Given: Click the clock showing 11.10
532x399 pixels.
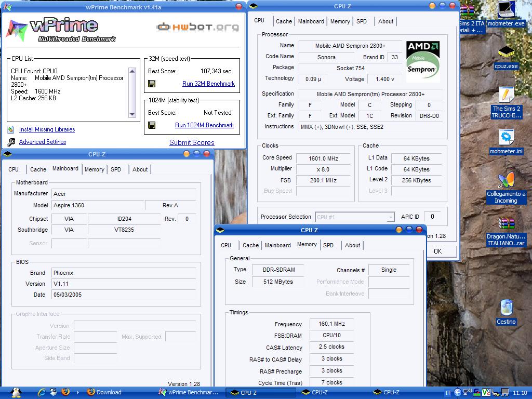Looking at the screenshot, I should click(x=520, y=393).
